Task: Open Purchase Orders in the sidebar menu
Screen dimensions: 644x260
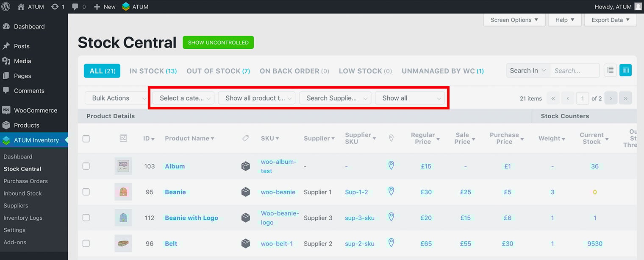Action: 25,181
